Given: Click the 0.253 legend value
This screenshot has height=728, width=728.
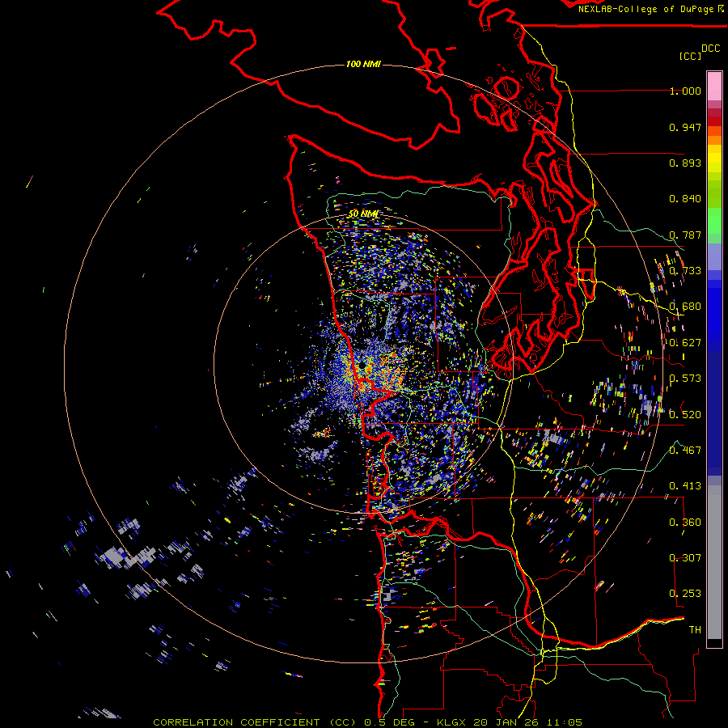Looking at the screenshot, I should tap(685, 594).
